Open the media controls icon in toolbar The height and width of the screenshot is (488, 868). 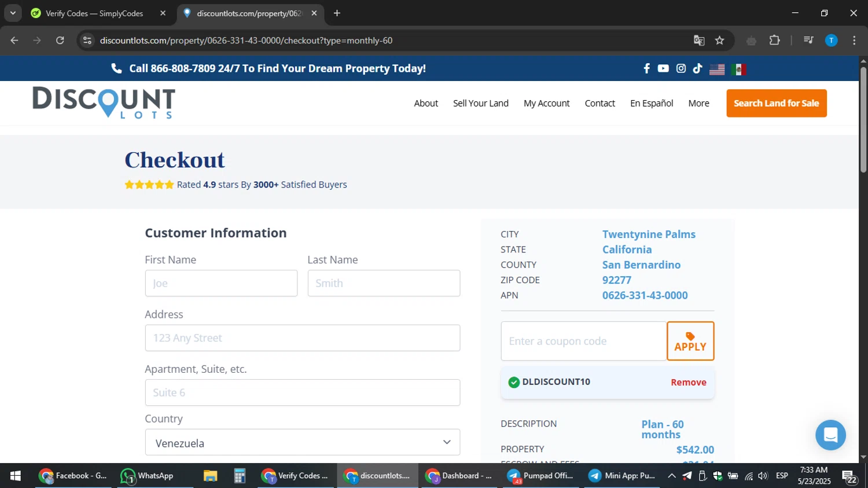[x=808, y=41]
